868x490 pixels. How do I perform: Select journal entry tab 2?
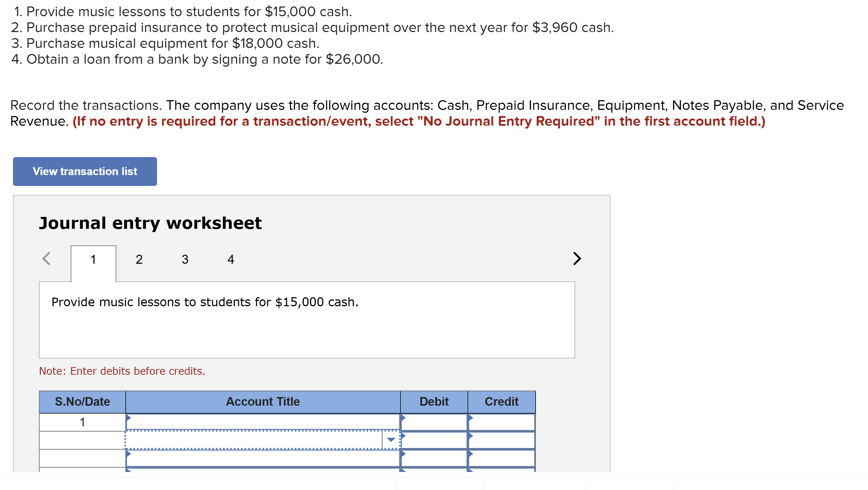(x=139, y=259)
